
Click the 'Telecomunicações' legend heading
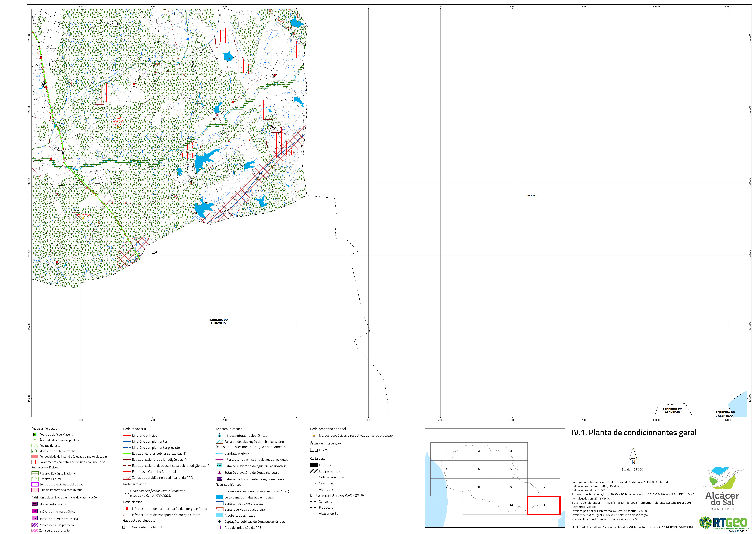point(229,429)
